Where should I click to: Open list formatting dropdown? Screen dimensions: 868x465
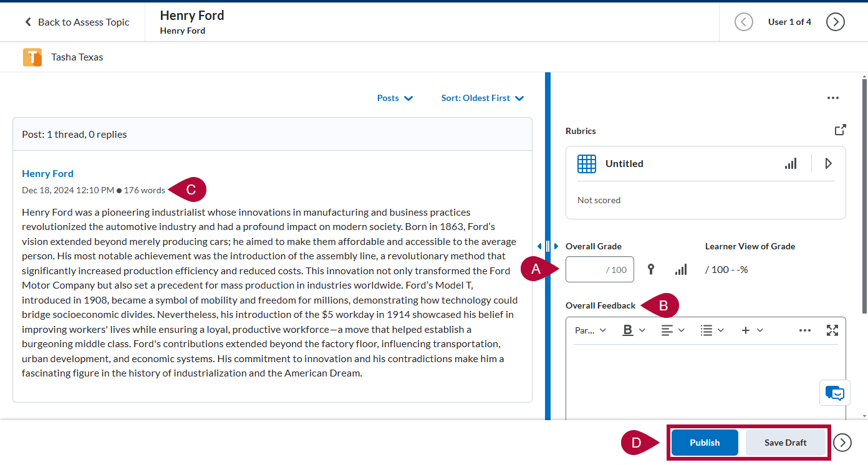coord(712,330)
